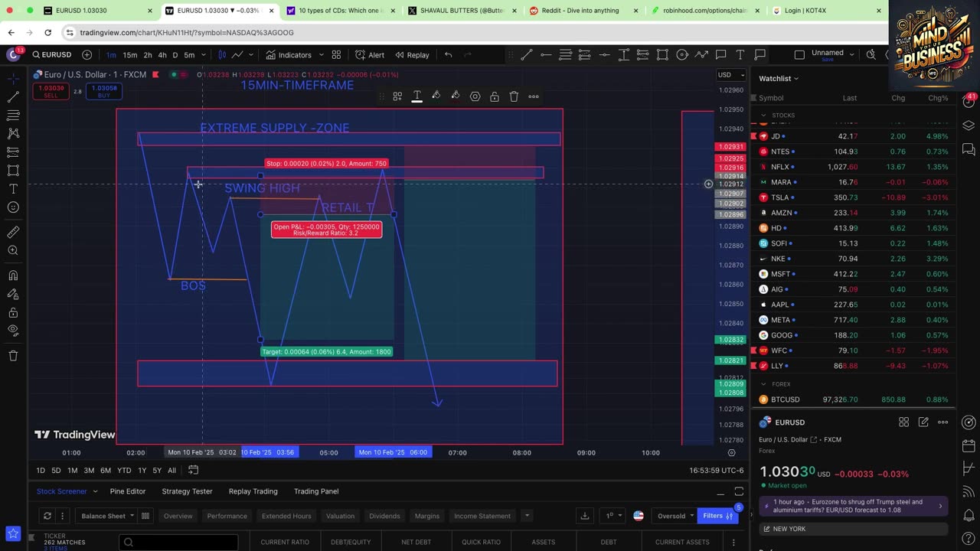Open the emoji icons tool
980x551 pixels.
pos(13,207)
